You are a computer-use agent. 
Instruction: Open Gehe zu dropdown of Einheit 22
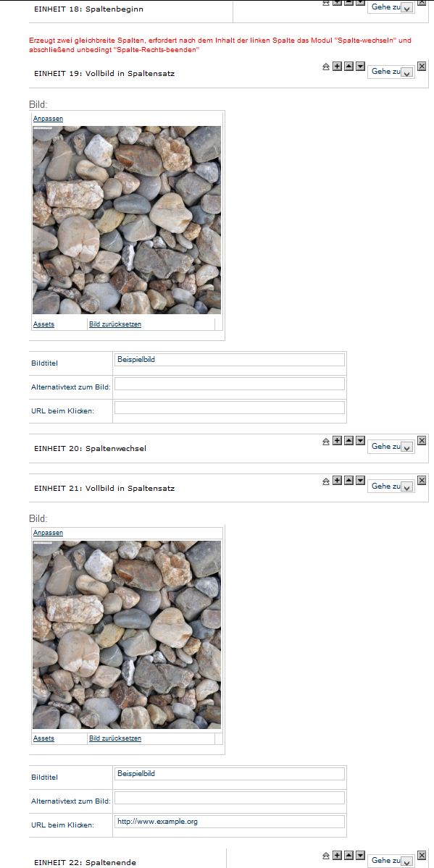391,861
